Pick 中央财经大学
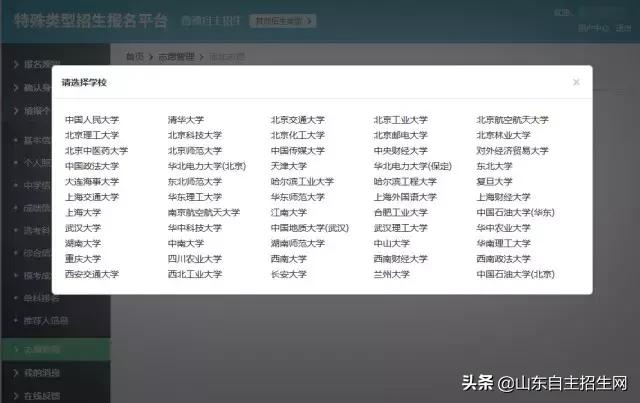 click(400, 151)
